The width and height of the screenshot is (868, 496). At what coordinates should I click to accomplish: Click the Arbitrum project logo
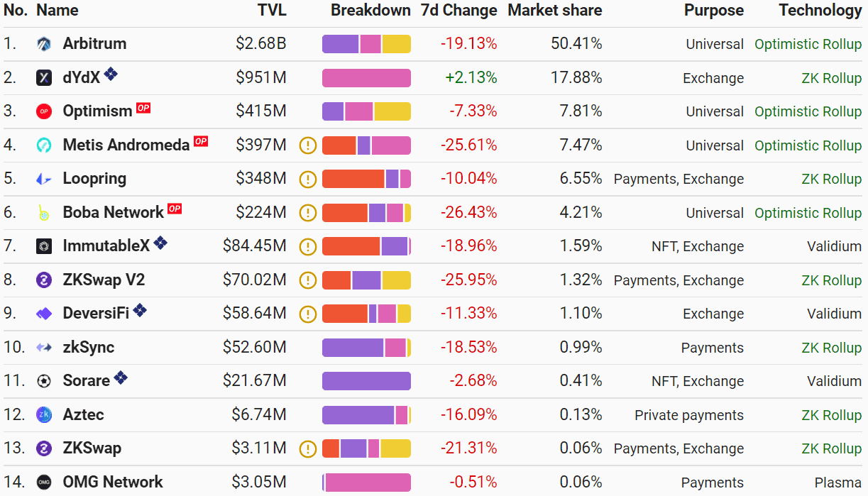(43, 43)
